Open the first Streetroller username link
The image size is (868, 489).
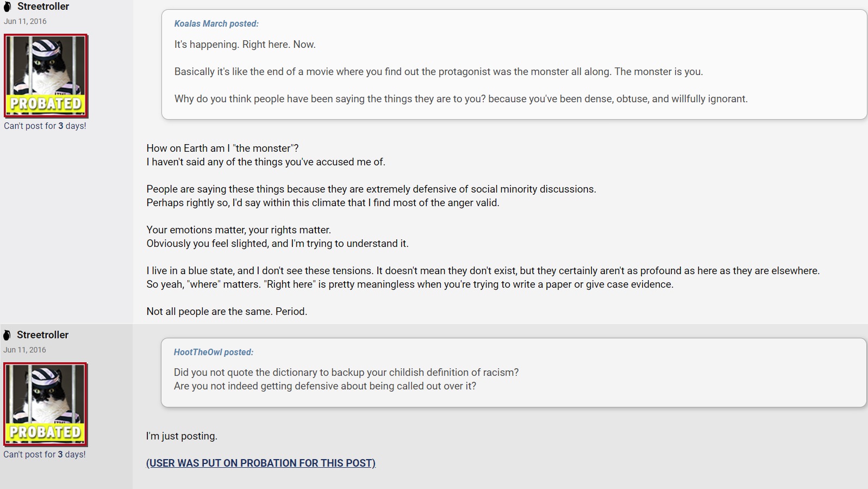click(x=43, y=7)
